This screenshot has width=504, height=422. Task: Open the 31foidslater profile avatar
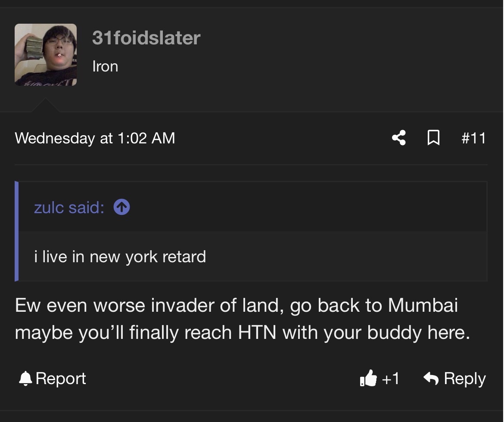tap(46, 55)
